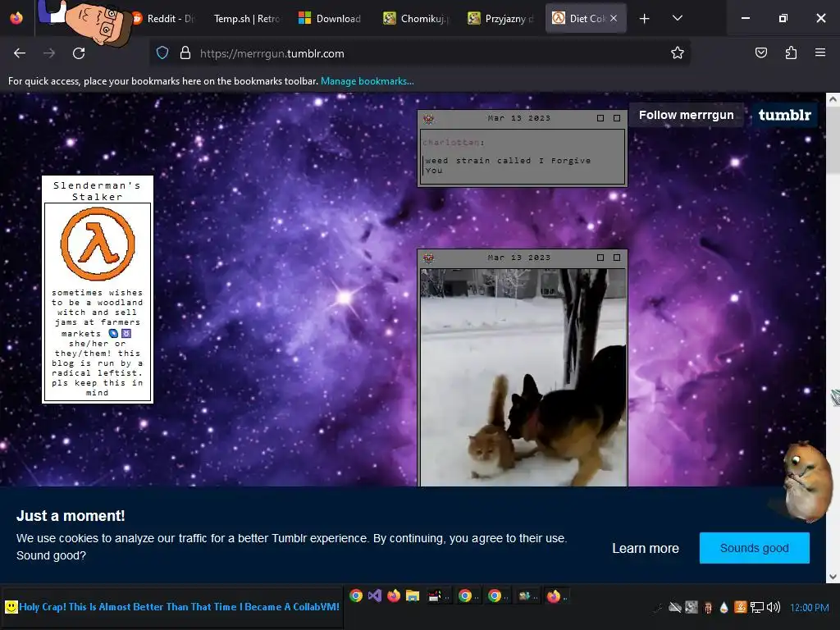Click the hamster desktop mascot

tap(807, 481)
